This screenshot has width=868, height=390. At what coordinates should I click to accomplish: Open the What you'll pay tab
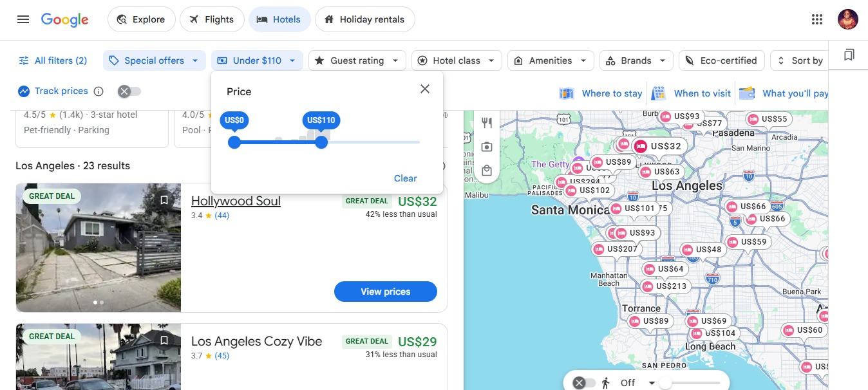click(784, 93)
